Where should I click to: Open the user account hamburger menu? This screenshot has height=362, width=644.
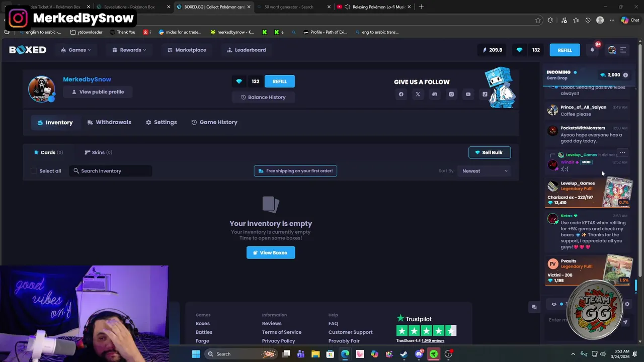(623, 50)
